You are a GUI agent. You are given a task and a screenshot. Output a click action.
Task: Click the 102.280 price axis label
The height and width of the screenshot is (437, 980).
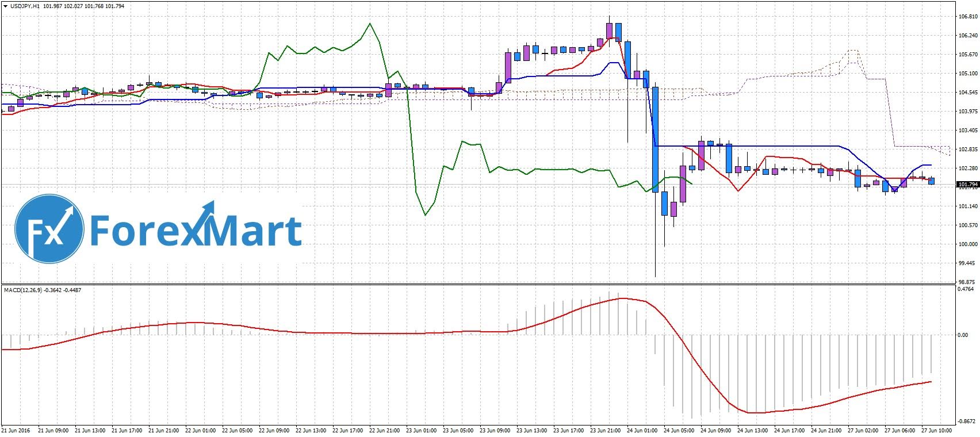(x=967, y=168)
